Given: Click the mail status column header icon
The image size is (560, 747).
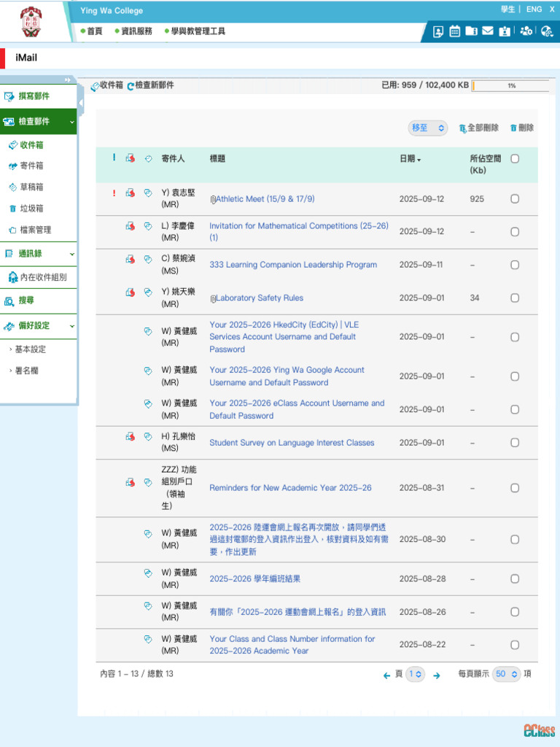Looking at the screenshot, I should point(148,158).
